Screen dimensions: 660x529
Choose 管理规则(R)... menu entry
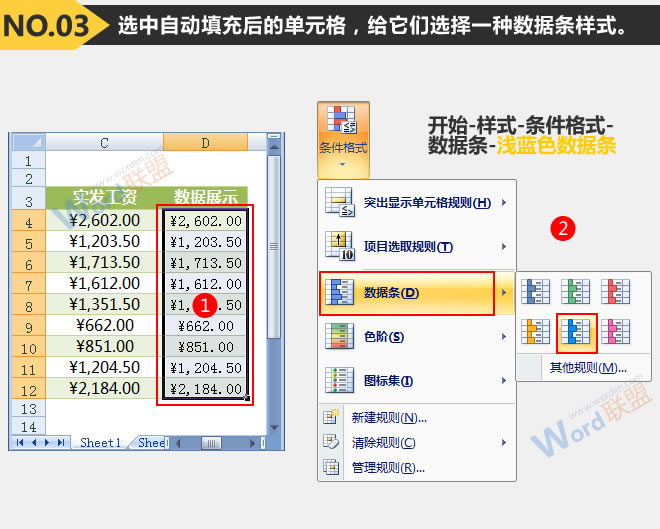(x=417, y=468)
